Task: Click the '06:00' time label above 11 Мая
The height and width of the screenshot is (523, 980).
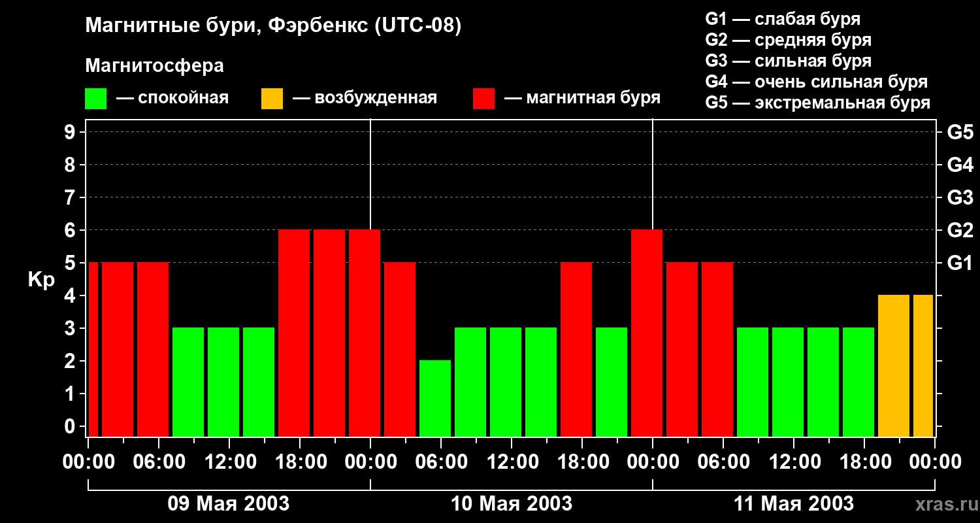Action: 723,462
